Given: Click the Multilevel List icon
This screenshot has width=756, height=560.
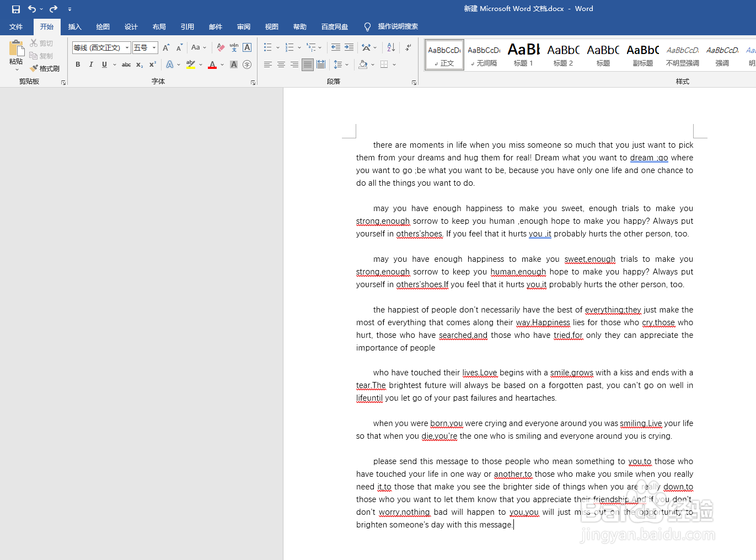Looking at the screenshot, I should point(311,47).
